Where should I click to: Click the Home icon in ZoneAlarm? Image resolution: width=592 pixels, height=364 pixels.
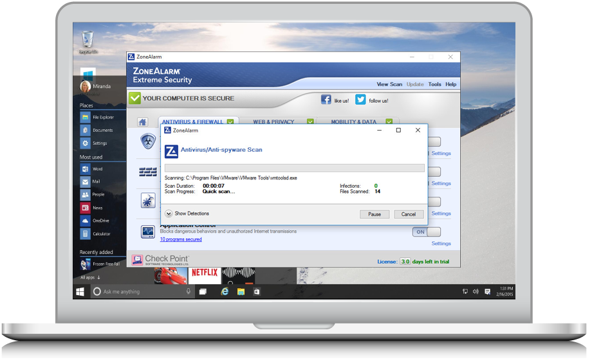pos(143,122)
